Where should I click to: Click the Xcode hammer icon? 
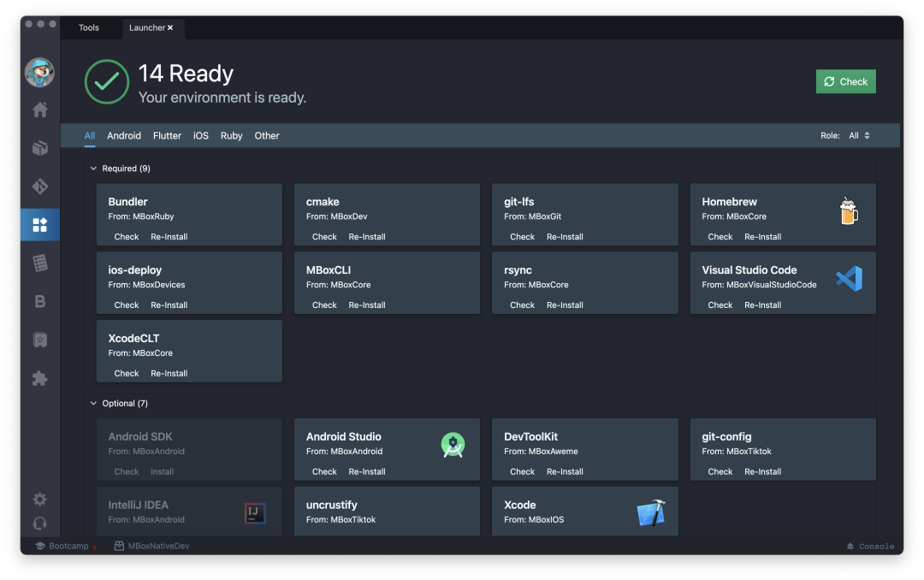click(651, 512)
